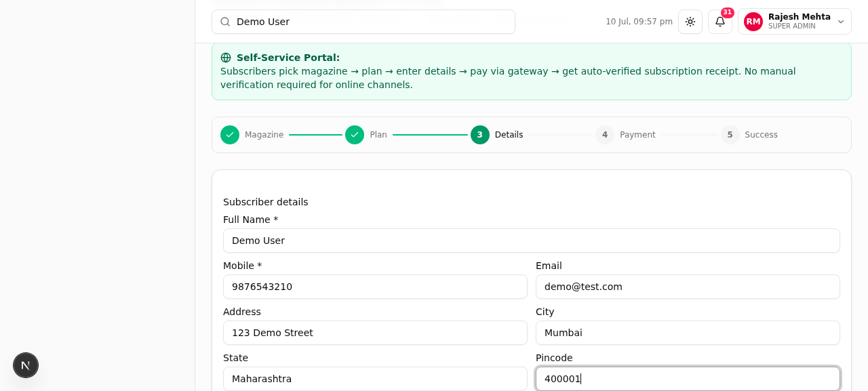This screenshot has width=868, height=391.
Task: Click the Pincode input field
Action: tap(688, 379)
